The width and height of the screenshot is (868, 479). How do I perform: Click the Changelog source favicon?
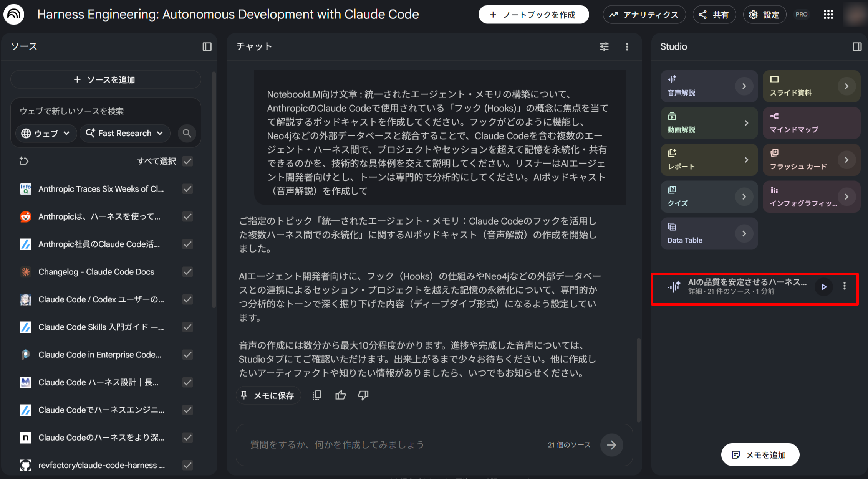(x=26, y=272)
